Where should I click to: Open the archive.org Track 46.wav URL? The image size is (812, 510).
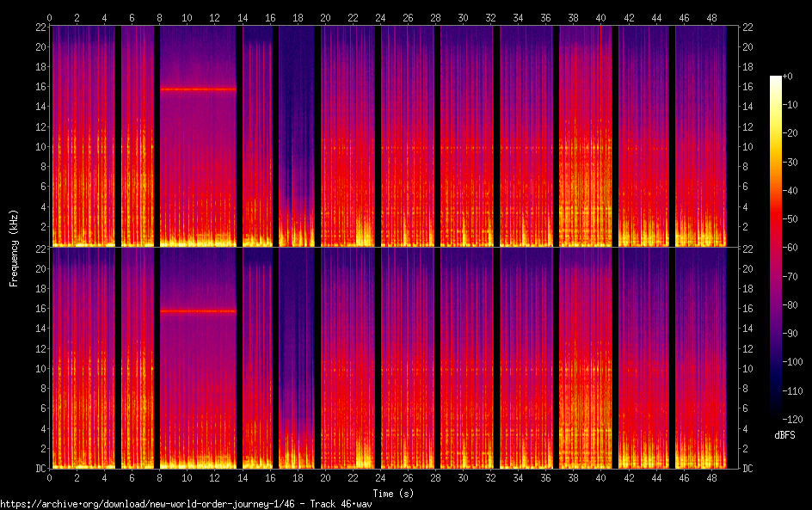186,504
